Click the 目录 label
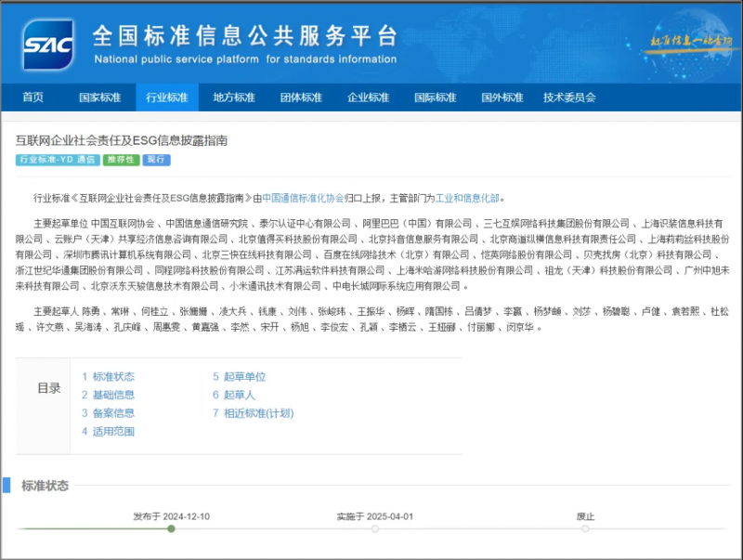 [49, 388]
